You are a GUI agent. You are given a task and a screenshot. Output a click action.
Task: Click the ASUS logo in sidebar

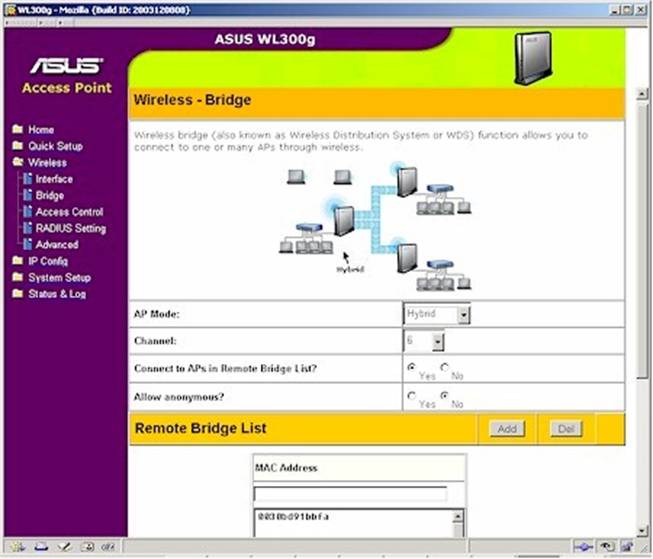click(x=67, y=66)
